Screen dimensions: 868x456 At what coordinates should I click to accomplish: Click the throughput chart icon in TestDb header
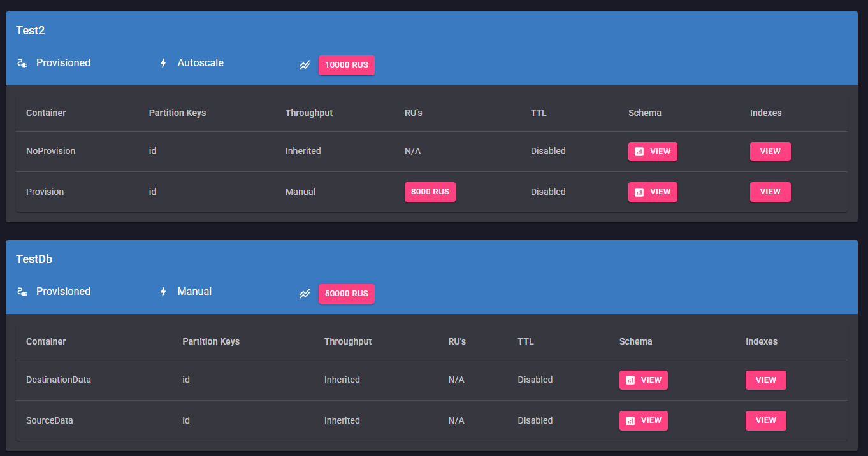coord(305,294)
